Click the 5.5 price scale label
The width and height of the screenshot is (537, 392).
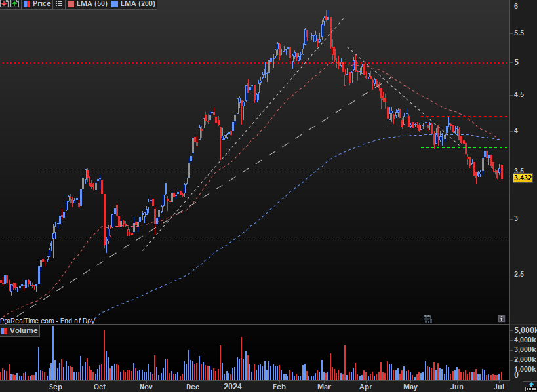point(519,33)
